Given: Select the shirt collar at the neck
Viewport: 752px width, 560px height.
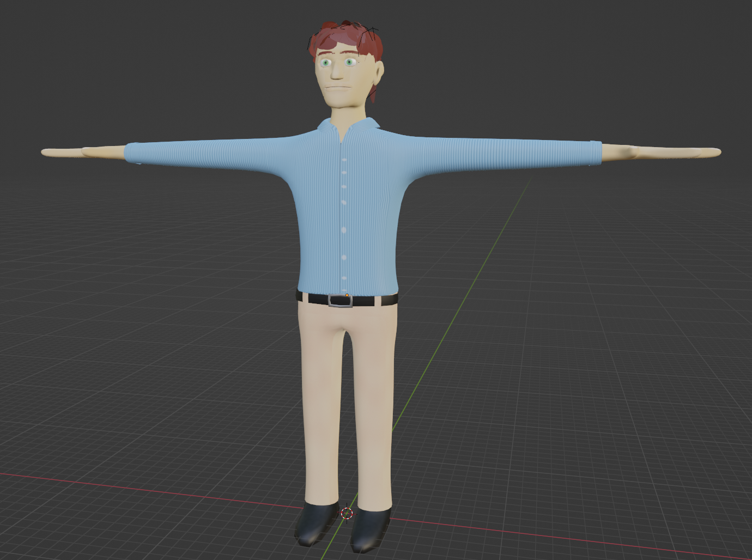Looking at the screenshot, I should click(x=349, y=127).
